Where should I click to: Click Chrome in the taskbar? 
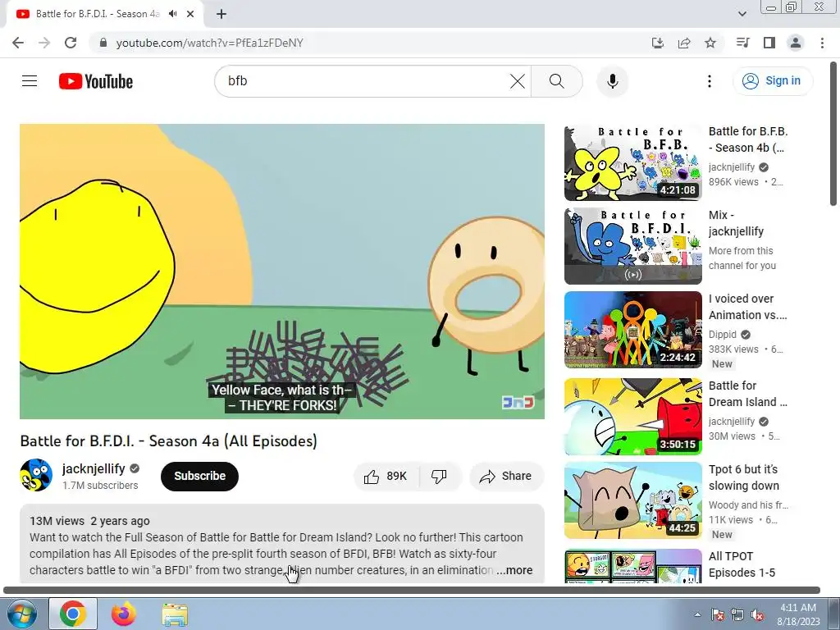[x=73, y=614]
